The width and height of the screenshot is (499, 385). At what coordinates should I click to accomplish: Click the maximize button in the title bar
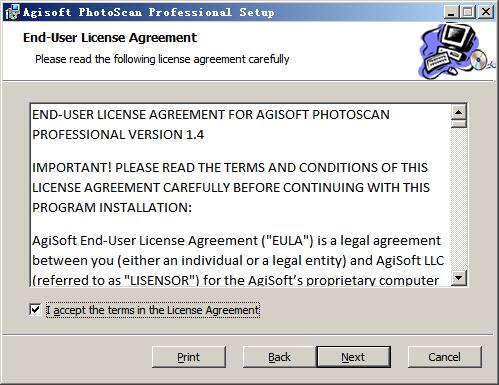pos(467,12)
